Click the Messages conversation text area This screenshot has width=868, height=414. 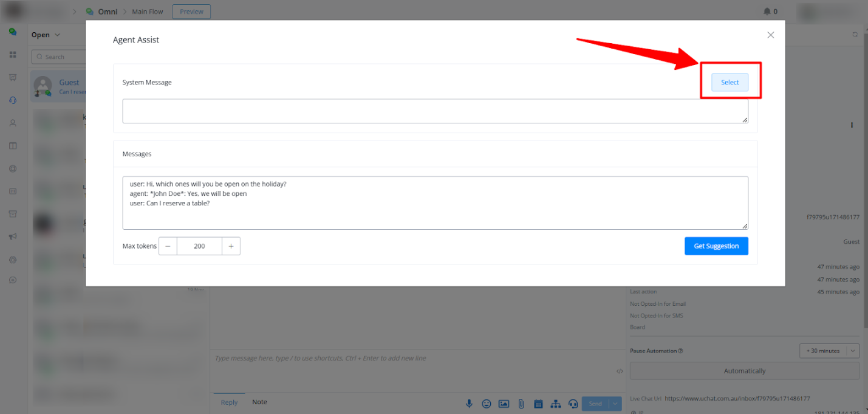[435, 203]
